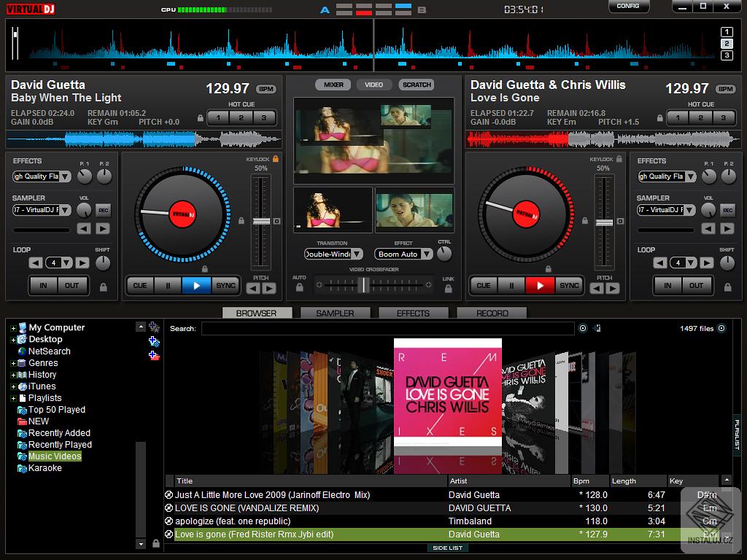The image size is (747, 560).
Task: Open the SCRATCH panel
Action: click(416, 84)
